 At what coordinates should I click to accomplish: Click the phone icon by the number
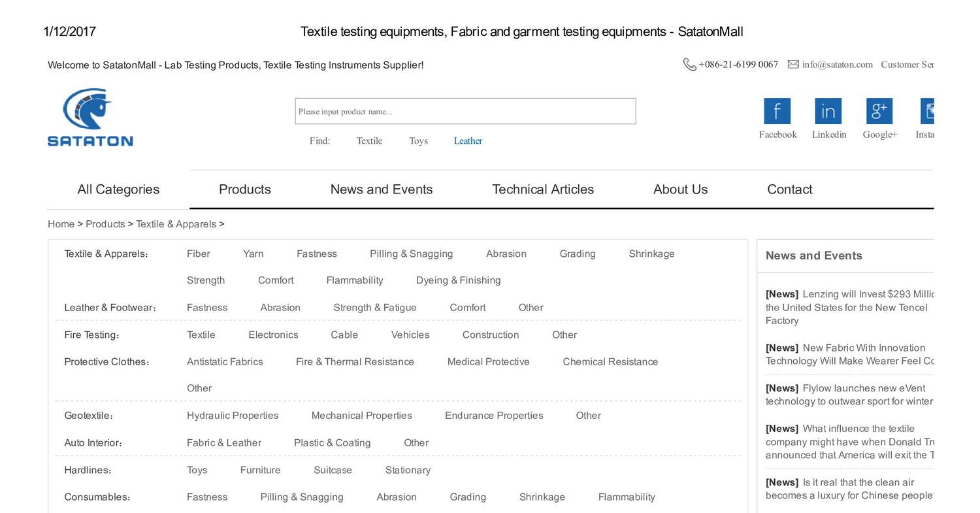pyautogui.click(x=689, y=64)
